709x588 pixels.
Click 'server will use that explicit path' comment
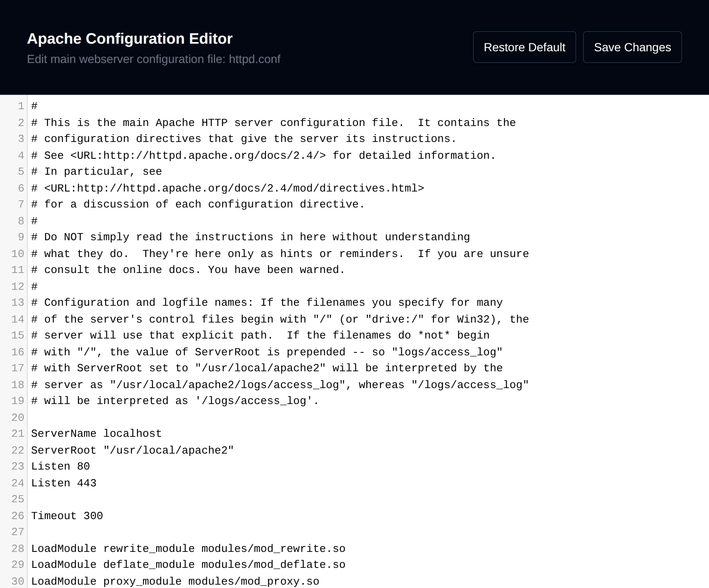pos(260,335)
